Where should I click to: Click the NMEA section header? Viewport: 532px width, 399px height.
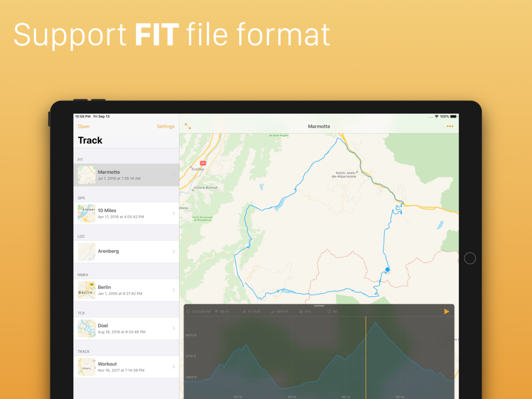(x=83, y=275)
